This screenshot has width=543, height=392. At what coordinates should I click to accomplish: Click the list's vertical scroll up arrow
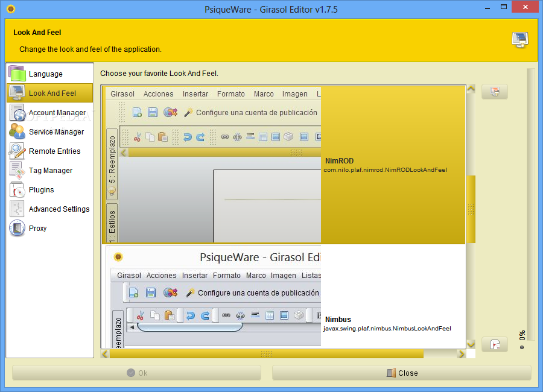tap(471, 89)
